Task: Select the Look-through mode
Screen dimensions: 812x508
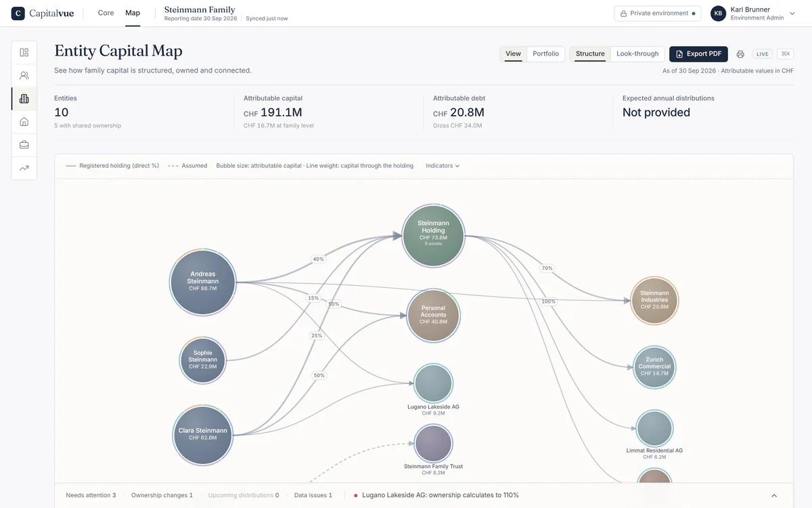Action: point(637,54)
